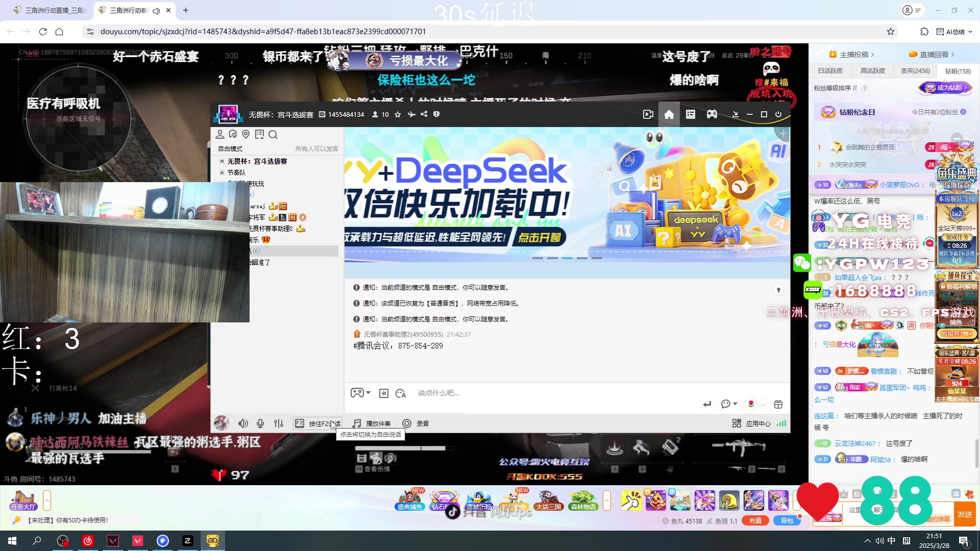
Task: Expand the 节奏队 sub-channel
Action: tap(222, 172)
